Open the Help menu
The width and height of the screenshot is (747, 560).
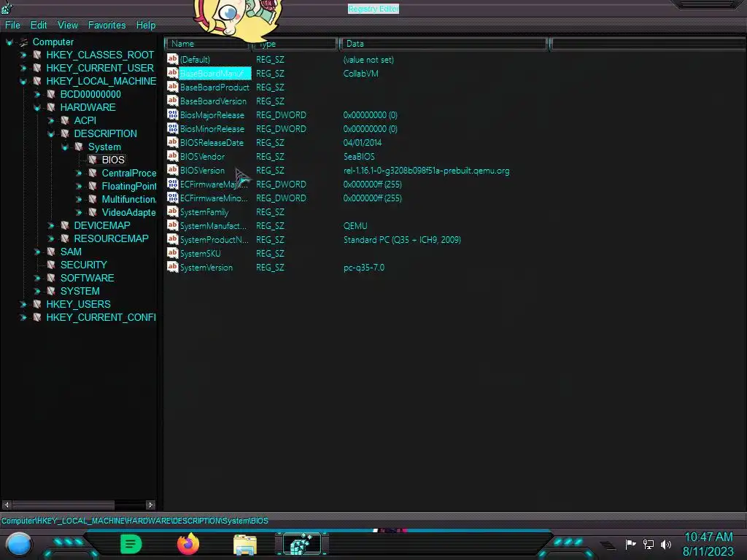[146, 26]
